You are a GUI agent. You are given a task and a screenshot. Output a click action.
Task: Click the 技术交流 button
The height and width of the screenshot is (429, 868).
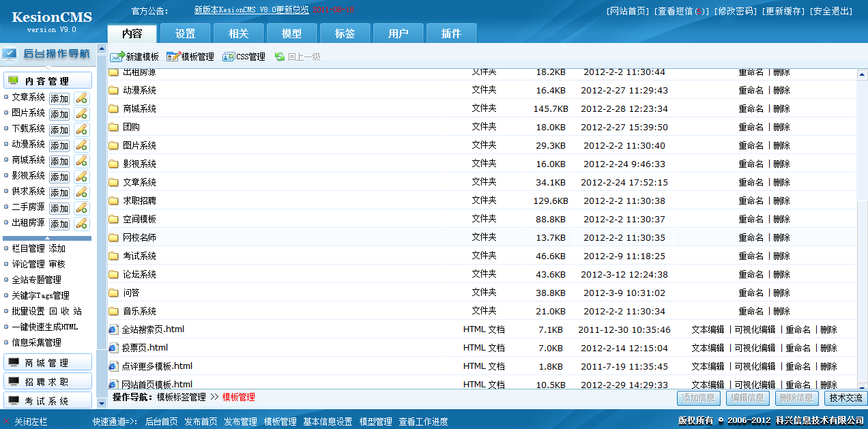pos(845,398)
